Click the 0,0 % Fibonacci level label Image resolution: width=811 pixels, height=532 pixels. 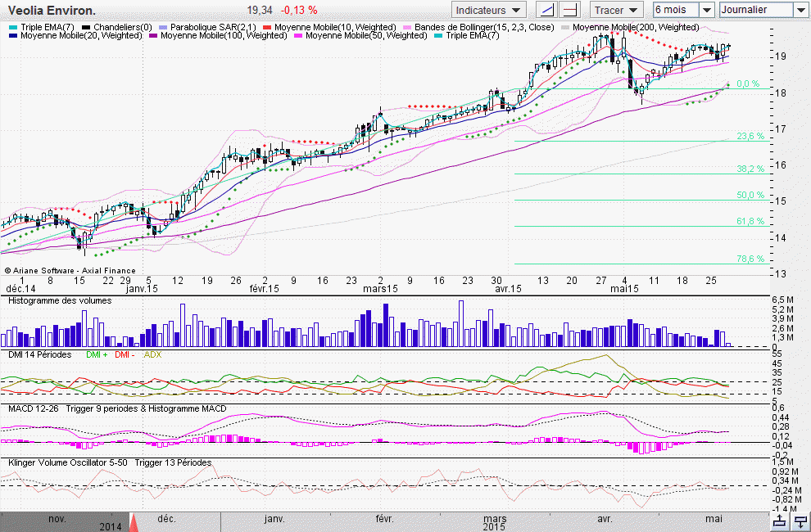point(748,83)
